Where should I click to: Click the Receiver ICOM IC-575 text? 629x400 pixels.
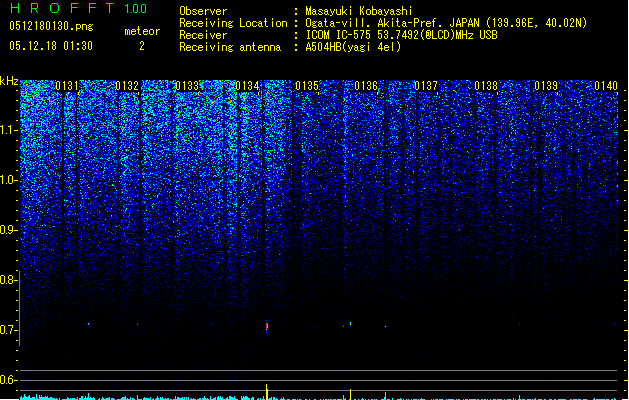click(401, 35)
